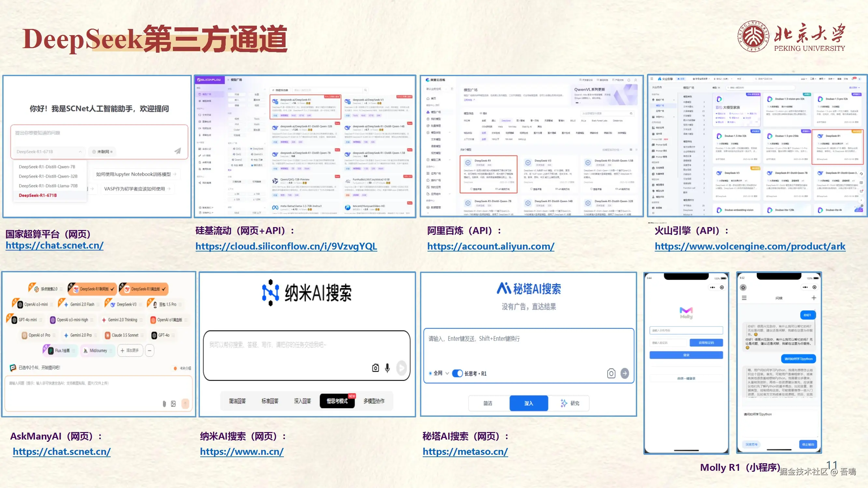This screenshot has width=868, height=488.
Task: Click the paper-plane send icon in SCNet chat
Action: (177, 151)
